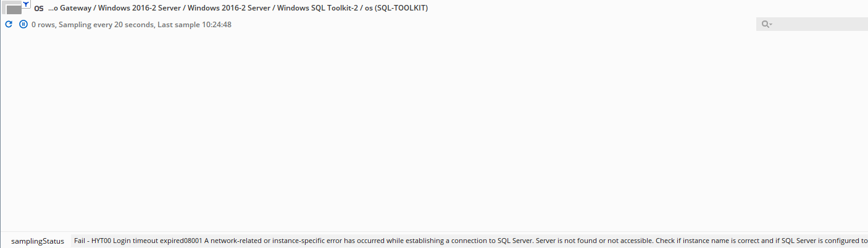Refresh the dataview with the circular arrow icon
The width and height of the screenshot is (868, 248).
pos(9,24)
